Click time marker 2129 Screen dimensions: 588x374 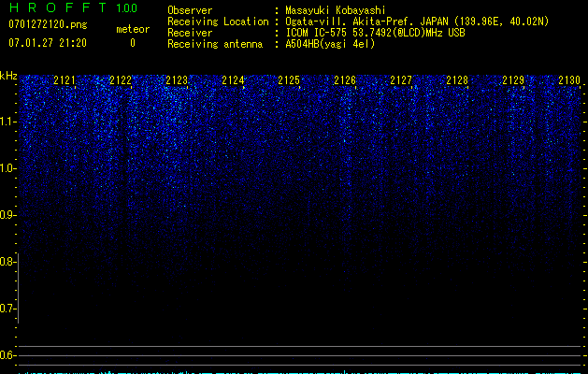coord(513,80)
